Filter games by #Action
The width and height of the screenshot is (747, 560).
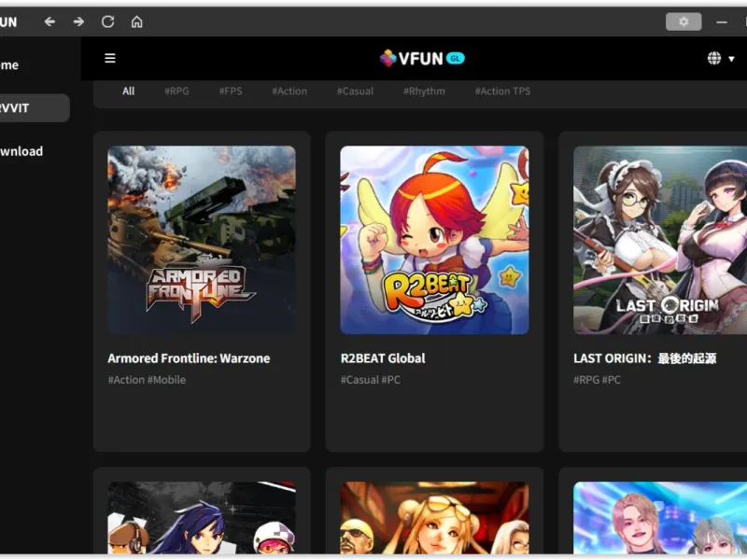[289, 91]
